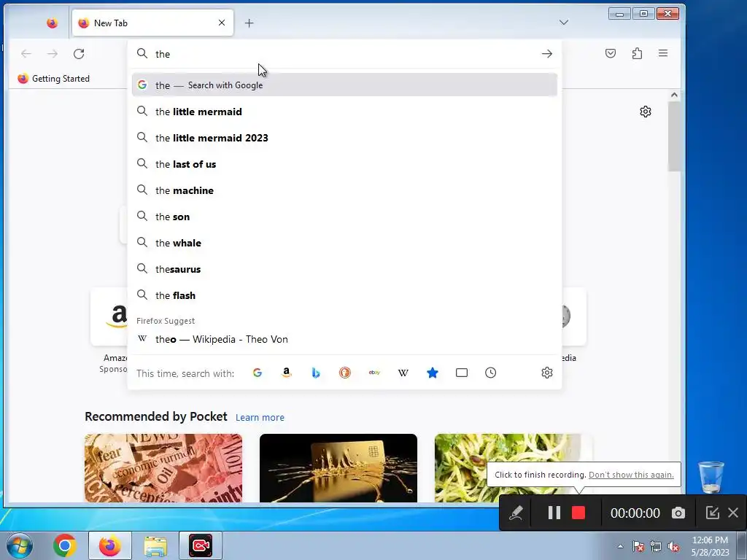The height and width of the screenshot is (560, 747).
Task: Click 'Don't show this again' link
Action: pyautogui.click(x=631, y=475)
